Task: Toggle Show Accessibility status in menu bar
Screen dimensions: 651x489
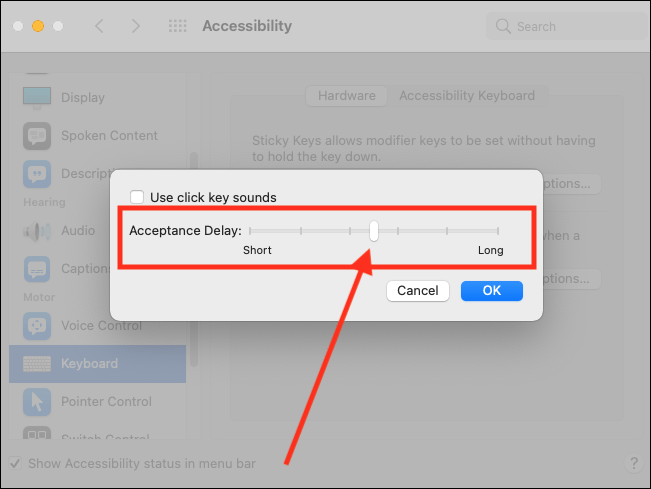Action: (x=15, y=463)
